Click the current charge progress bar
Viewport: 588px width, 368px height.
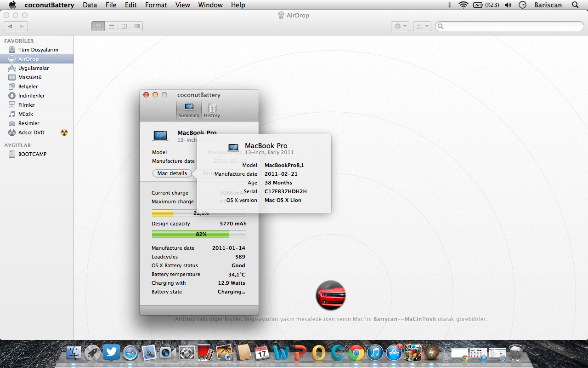pyautogui.click(x=199, y=213)
